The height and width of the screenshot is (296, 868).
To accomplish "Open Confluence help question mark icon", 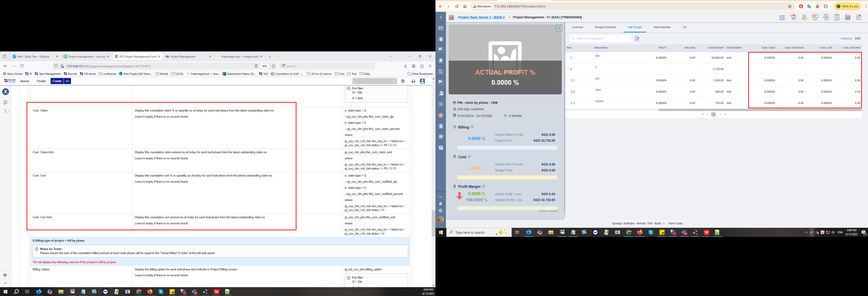I will (x=403, y=81).
